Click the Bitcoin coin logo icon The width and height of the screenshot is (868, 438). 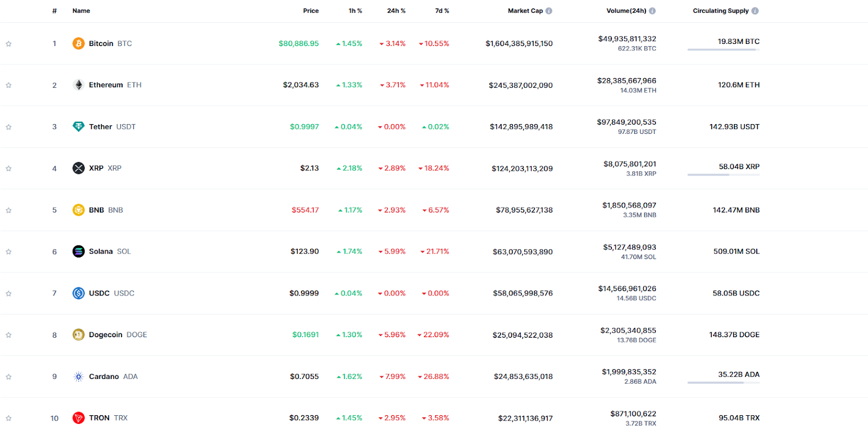(x=79, y=43)
